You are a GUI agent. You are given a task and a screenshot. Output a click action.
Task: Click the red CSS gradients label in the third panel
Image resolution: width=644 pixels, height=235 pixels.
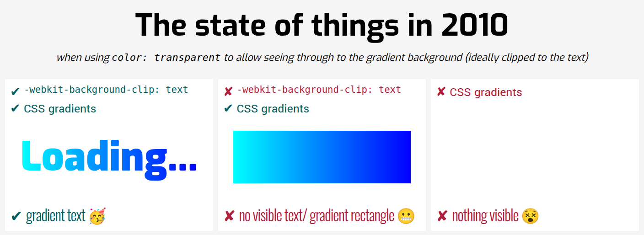click(x=486, y=92)
